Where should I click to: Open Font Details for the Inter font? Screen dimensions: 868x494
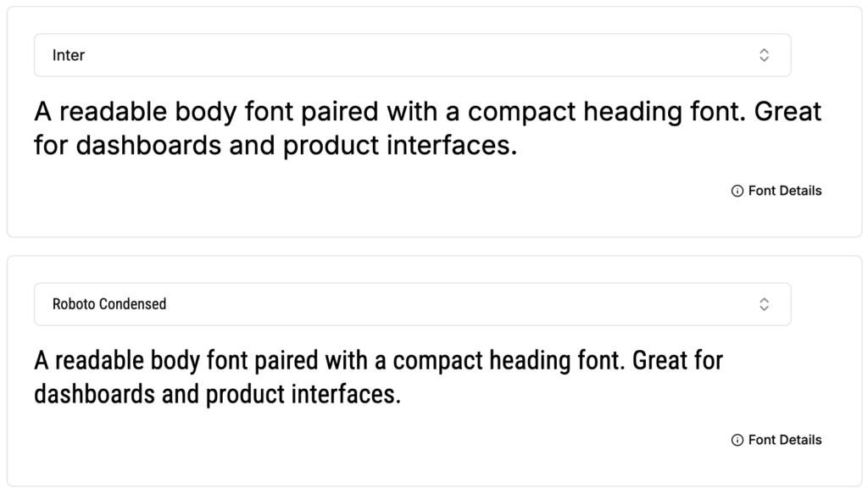coord(784,191)
